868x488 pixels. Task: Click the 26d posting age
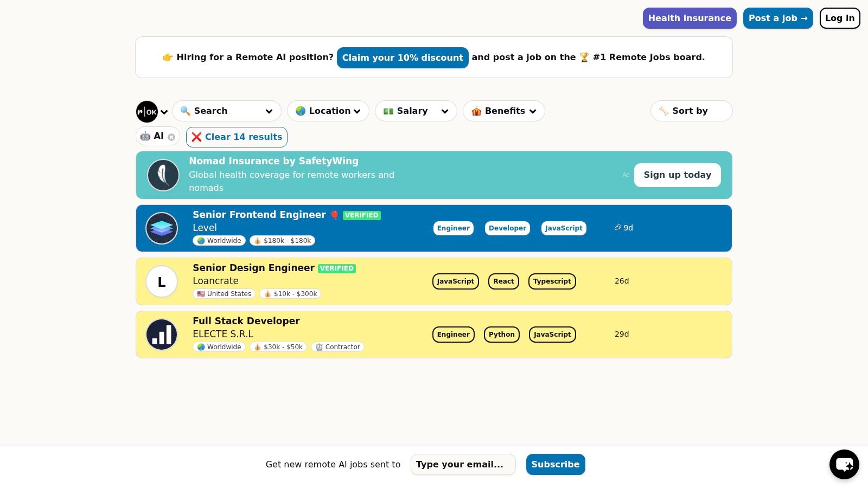coord(622,281)
